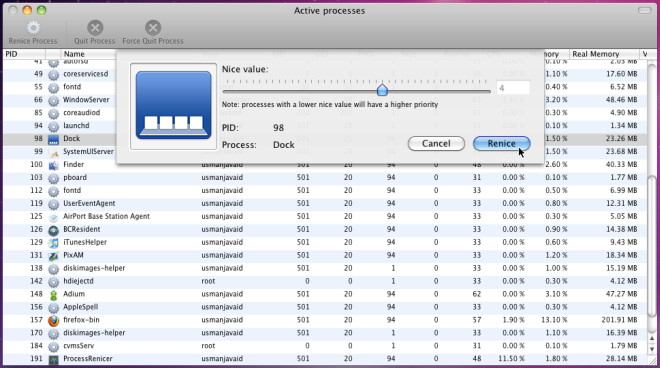
Task: Click the Dock icon image in dialog
Action: (x=173, y=105)
